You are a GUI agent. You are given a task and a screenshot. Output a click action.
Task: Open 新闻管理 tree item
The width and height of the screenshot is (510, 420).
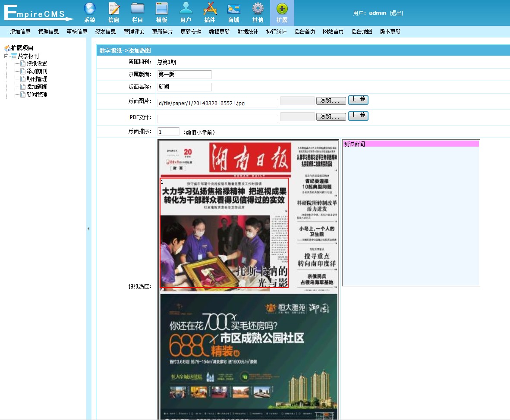click(x=37, y=94)
